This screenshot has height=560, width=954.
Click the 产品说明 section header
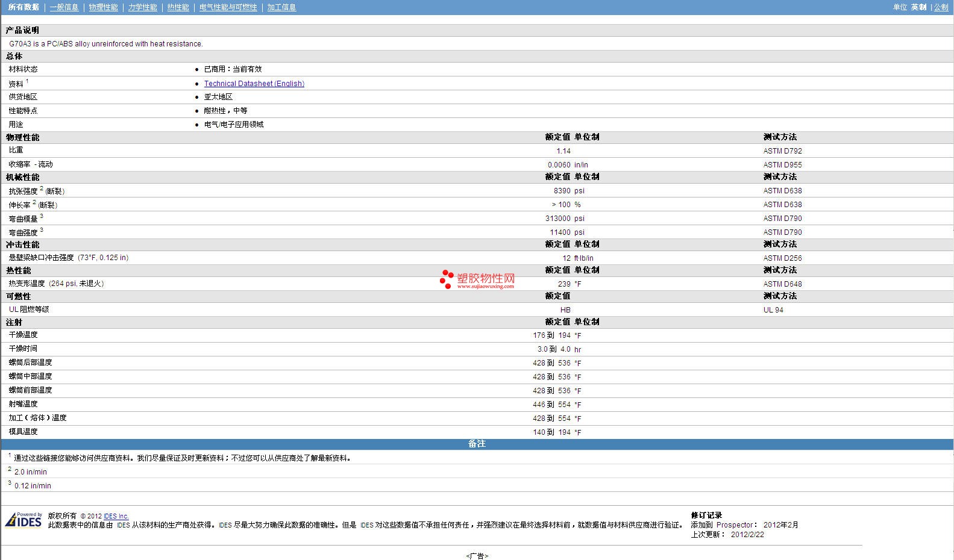[22, 30]
